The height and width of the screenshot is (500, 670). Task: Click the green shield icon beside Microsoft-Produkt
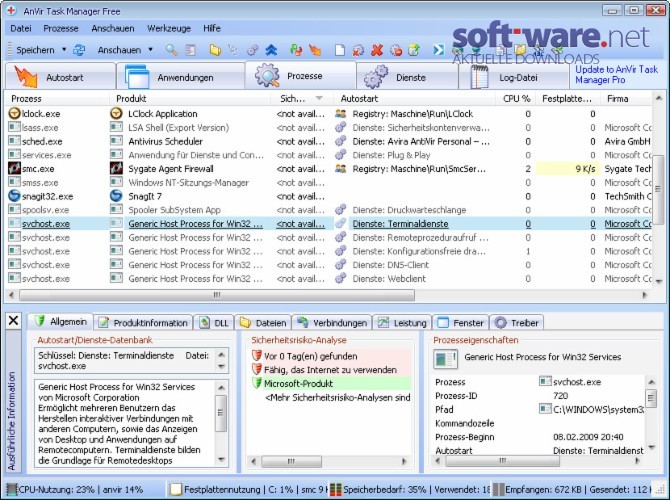257,383
